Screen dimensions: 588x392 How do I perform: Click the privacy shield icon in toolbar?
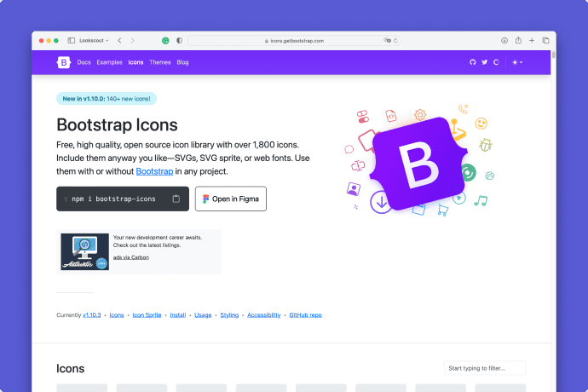click(x=179, y=41)
